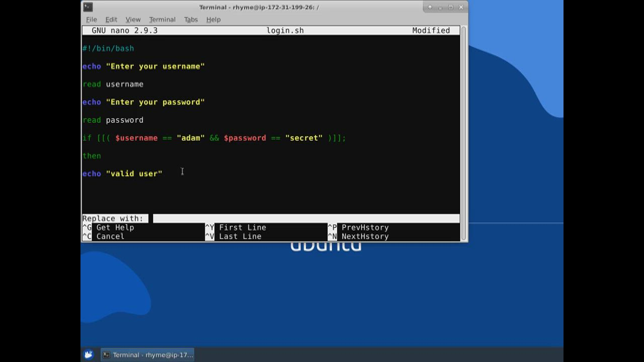Click the '^N NextHstory' shortcut
Viewport: 644px width, 362px height.
pos(358,236)
